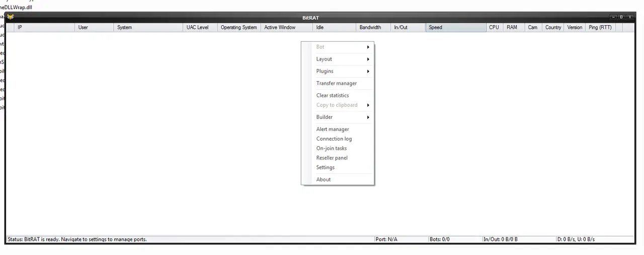Select Reseller panel menu item

[x=332, y=158]
